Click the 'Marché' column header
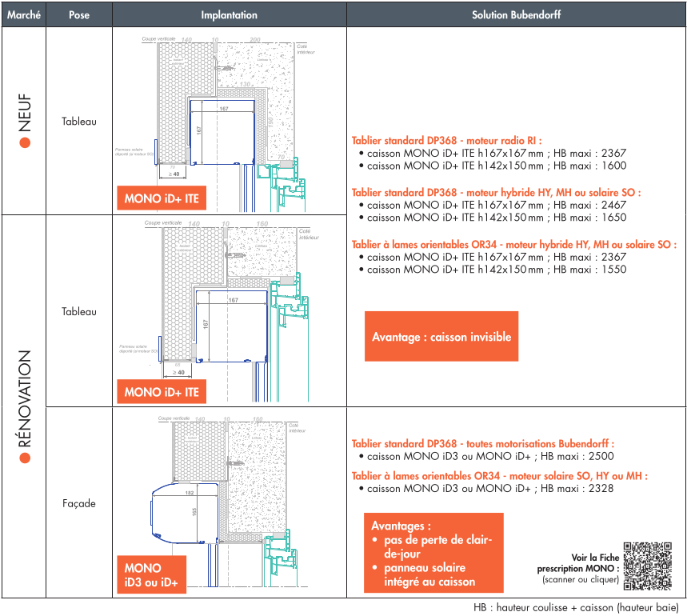Viewport: 691px width, 616px height. pos(24,14)
